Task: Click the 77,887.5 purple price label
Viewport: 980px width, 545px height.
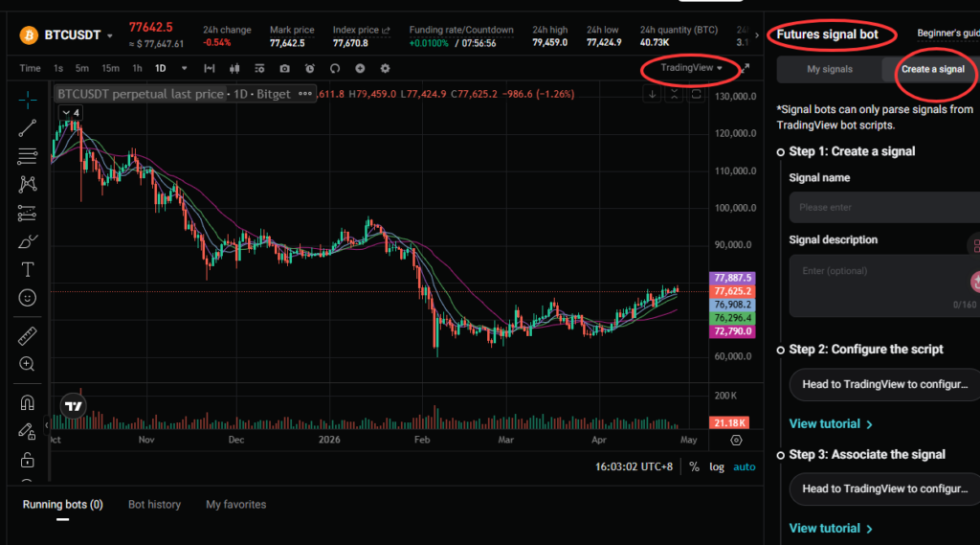Action: pos(732,278)
